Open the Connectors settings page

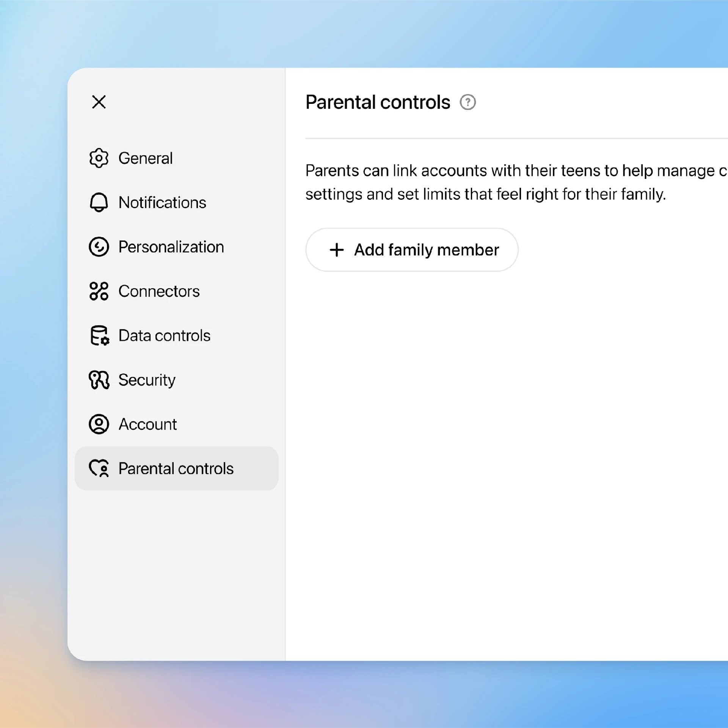159,291
